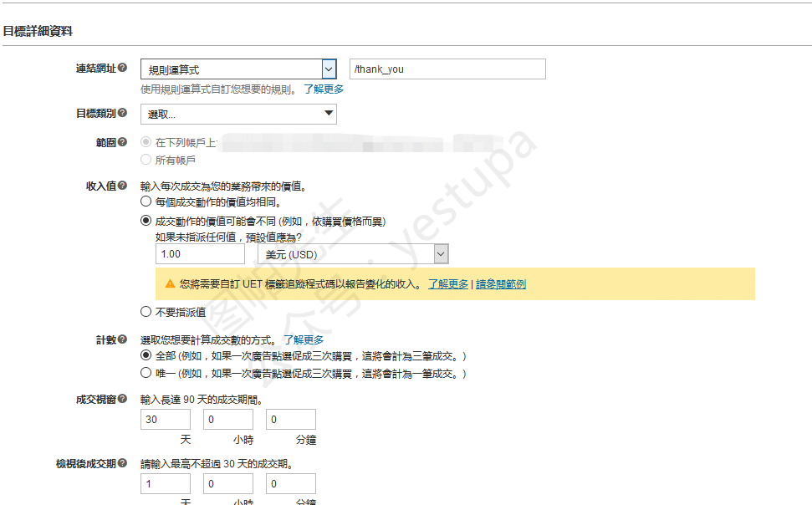Viewport: 812px width, 505px height.
Task: Open help icon next to 連結網址
Action: pyautogui.click(x=122, y=68)
